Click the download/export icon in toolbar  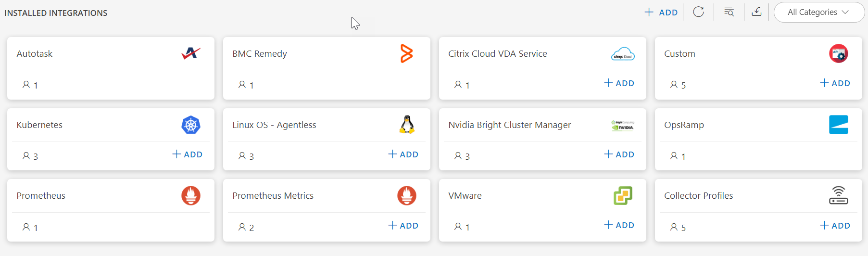756,12
